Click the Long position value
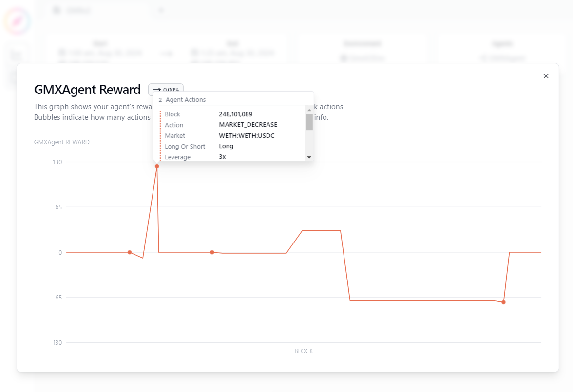Viewport: 573px width, 392px height. click(226, 146)
